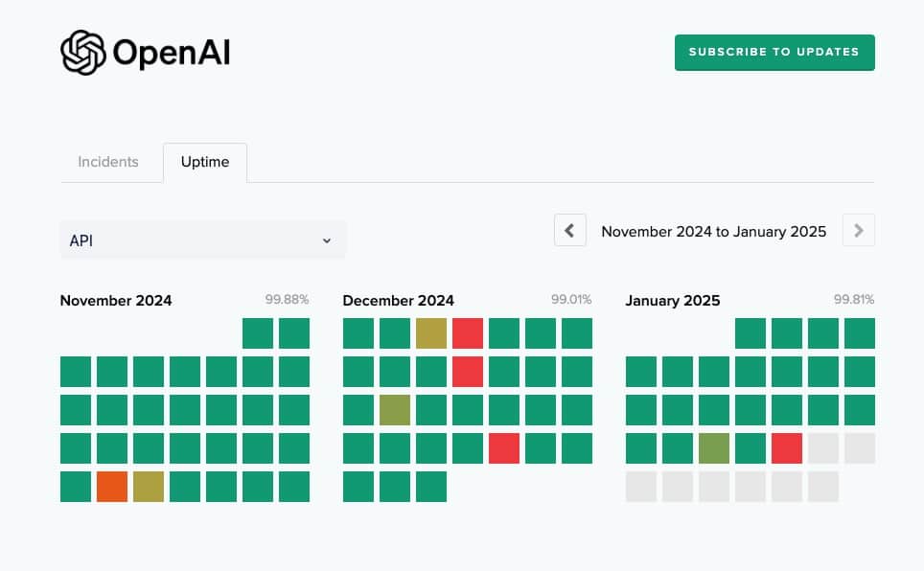
Task: Click the 99.81% uptime value for January
Action: point(854,299)
